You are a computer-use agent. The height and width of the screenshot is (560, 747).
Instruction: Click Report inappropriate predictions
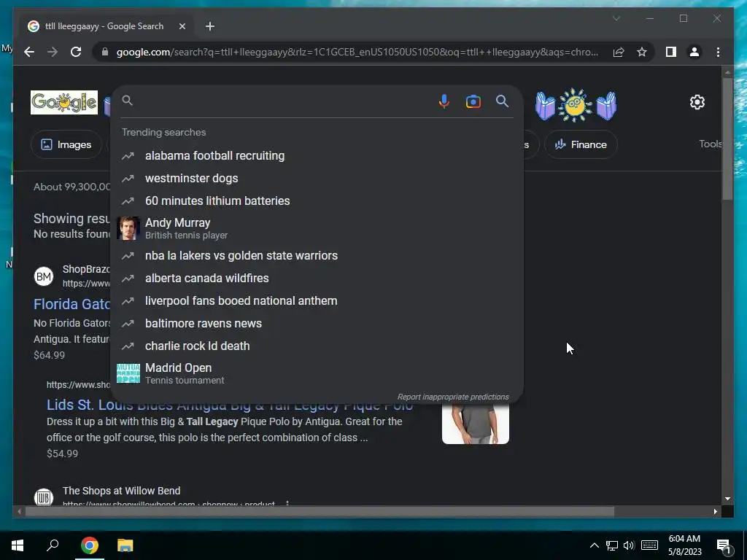click(x=453, y=397)
